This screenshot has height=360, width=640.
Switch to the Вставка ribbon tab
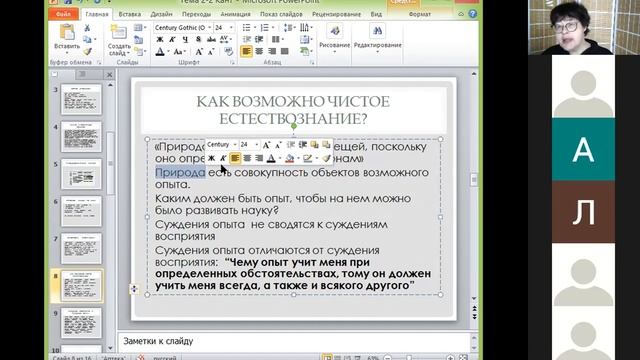(130, 14)
